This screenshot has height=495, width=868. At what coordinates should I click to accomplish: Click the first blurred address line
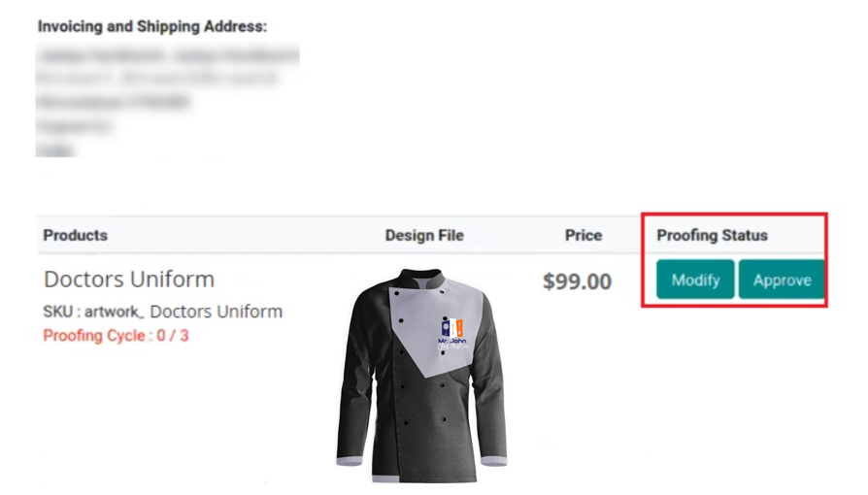167,55
